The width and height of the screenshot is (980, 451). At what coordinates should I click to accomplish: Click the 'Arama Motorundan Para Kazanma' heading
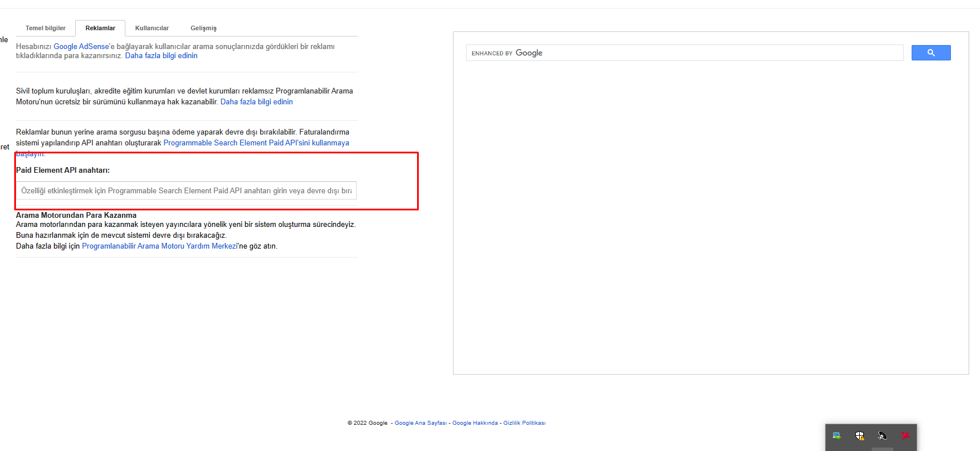pyautogui.click(x=76, y=216)
